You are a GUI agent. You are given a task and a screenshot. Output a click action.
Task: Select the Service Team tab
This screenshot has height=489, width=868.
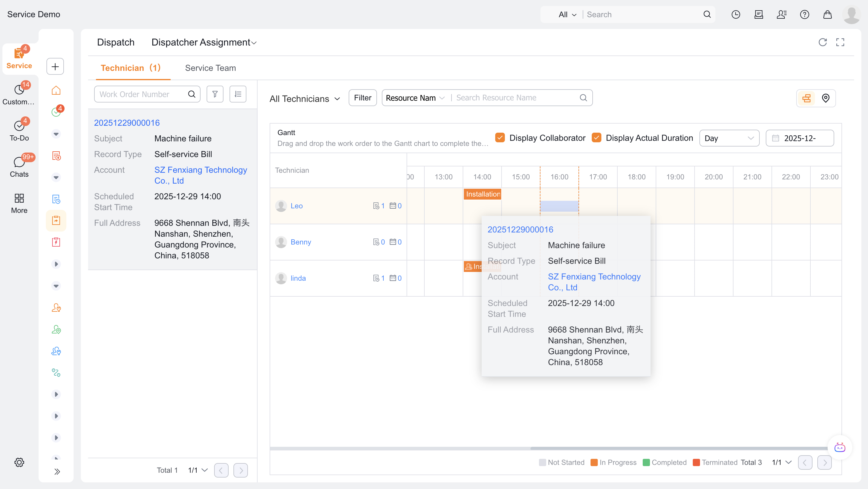coord(210,68)
